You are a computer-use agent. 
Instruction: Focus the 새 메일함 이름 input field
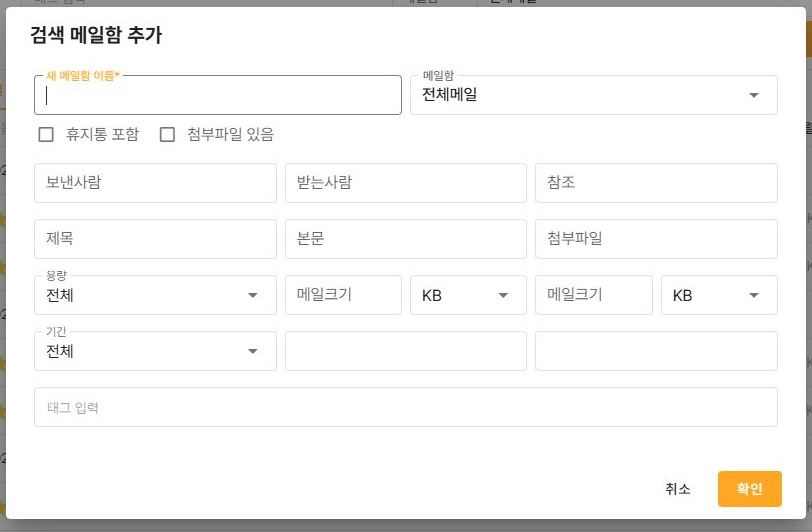(218, 95)
